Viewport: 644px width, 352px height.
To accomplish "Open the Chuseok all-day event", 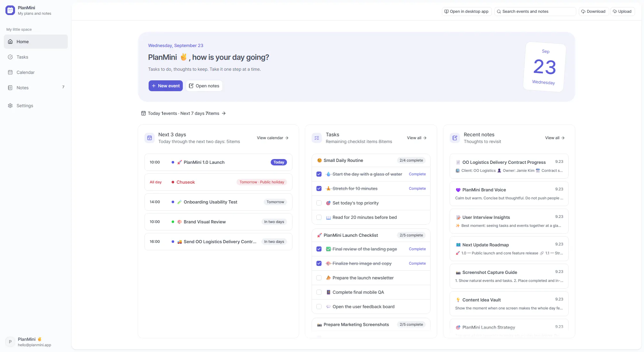I will (x=218, y=182).
